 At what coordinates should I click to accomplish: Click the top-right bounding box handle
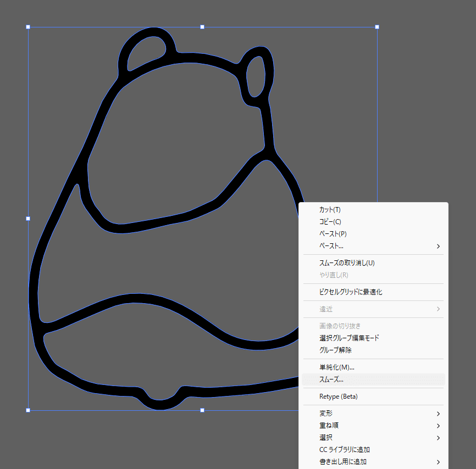click(x=377, y=27)
